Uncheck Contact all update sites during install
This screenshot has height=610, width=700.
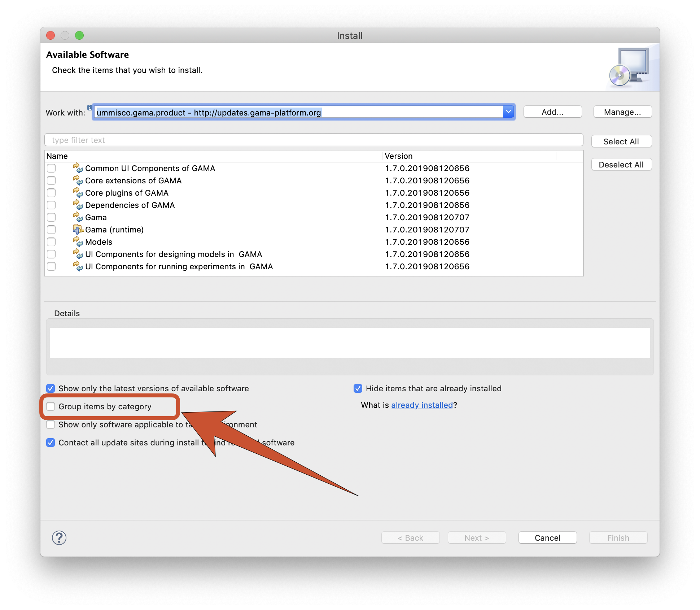51,443
